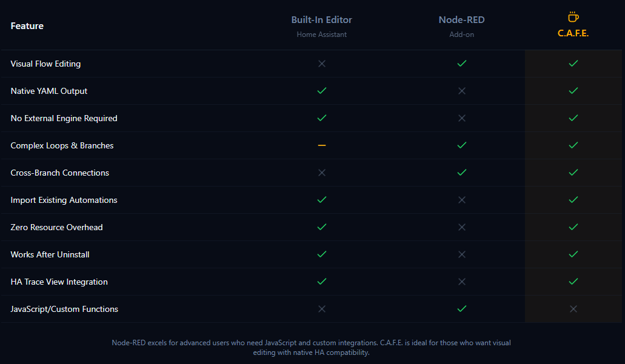This screenshot has width=625, height=364.
Task: Click the orange dash for Complex Loops & Branches
Action: pyautogui.click(x=322, y=145)
